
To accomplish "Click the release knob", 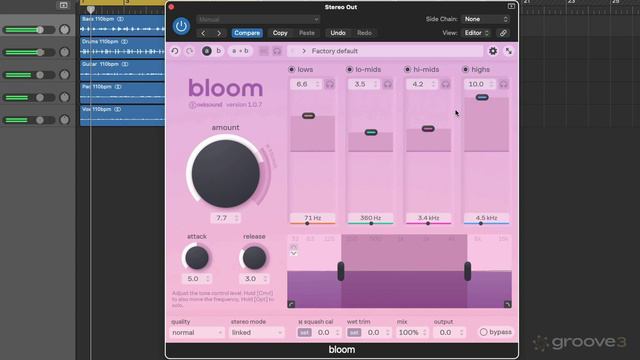I will coord(254,258).
